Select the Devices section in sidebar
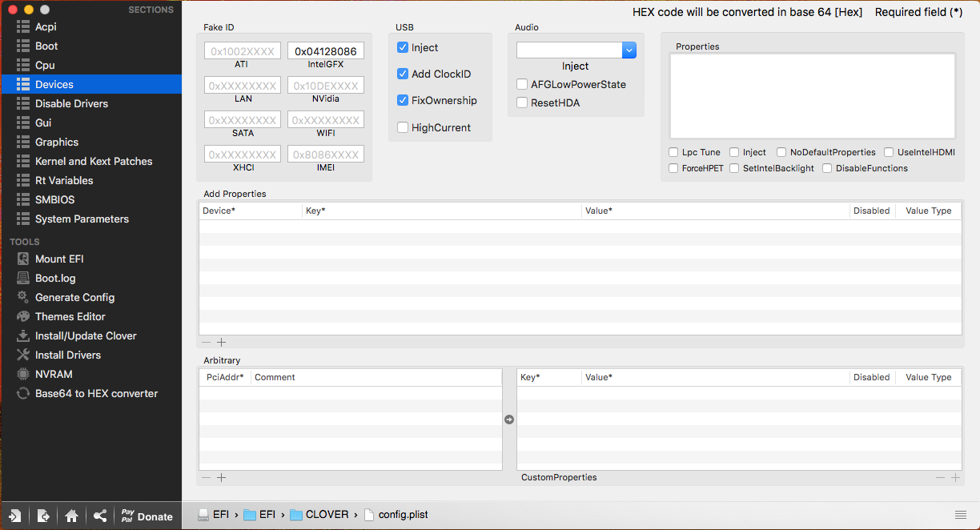Image resolution: width=980 pixels, height=530 pixels. (90, 84)
